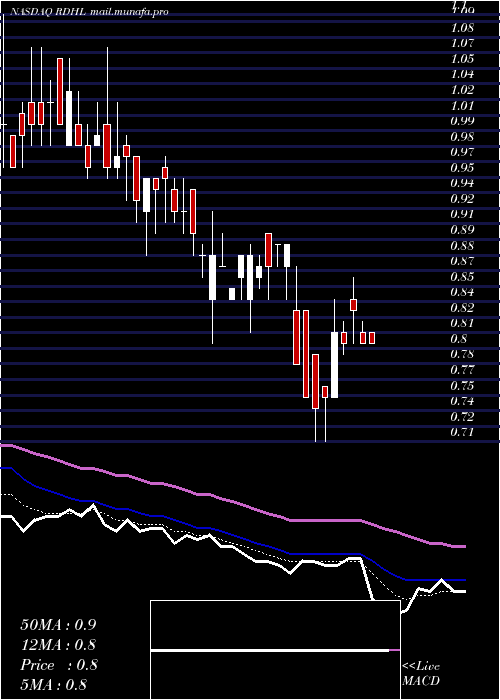This screenshot has width=500, height=700.
Task: Click the 0.8 price axis label
Action: click(x=459, y=339)
